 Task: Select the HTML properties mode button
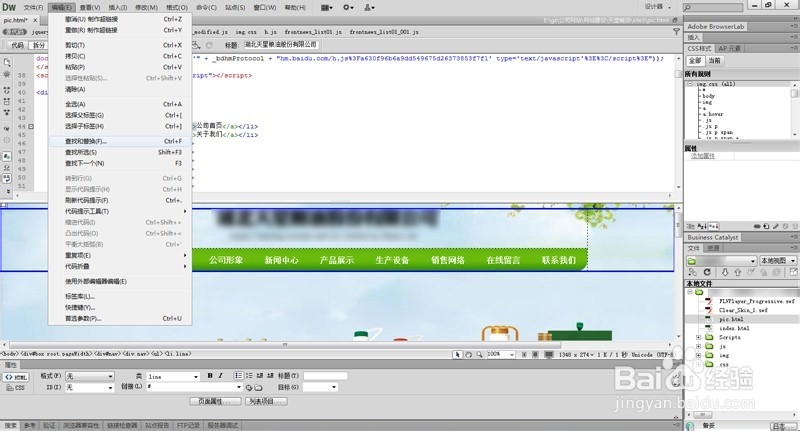16,377
